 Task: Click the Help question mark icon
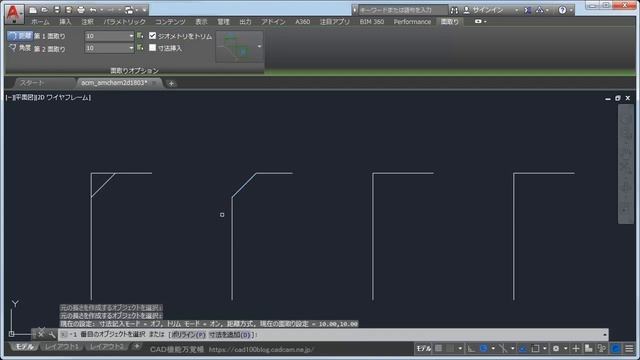click(562, 10)
